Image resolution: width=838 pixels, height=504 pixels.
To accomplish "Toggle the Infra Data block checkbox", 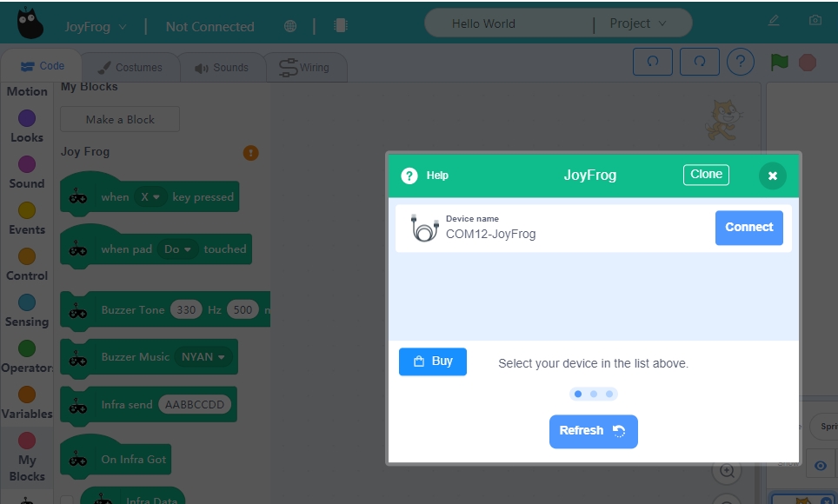I will (x=67, y=501).
